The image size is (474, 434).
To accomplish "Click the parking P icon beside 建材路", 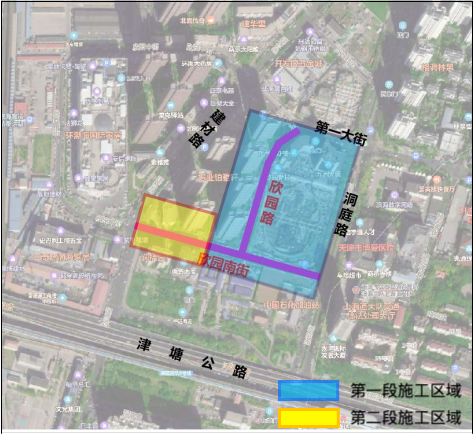I will (x=205, y=146).
